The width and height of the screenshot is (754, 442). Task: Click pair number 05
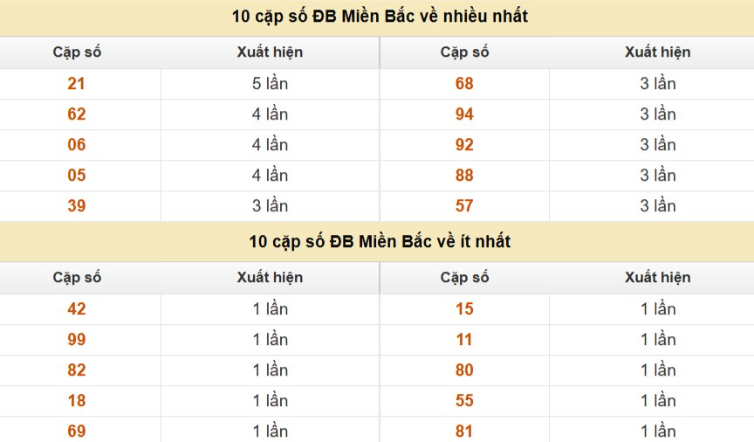[x=77, y=175]
